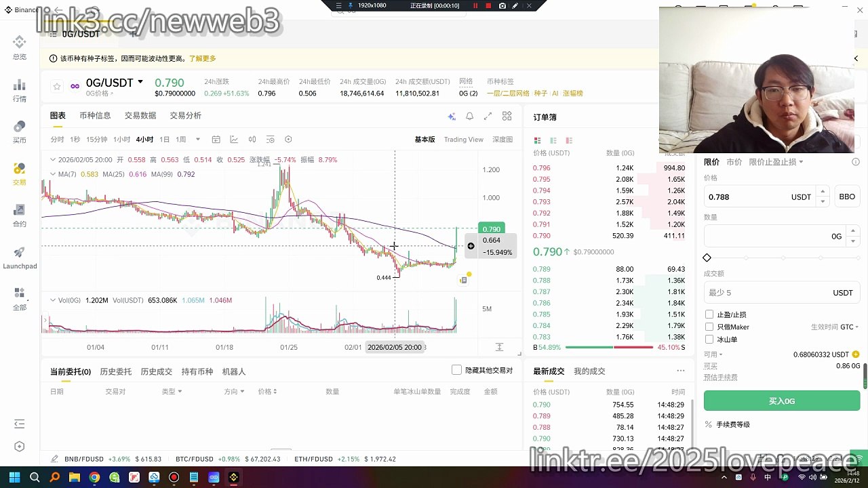Enable the 只做Maker checkbox

(709, 327)
